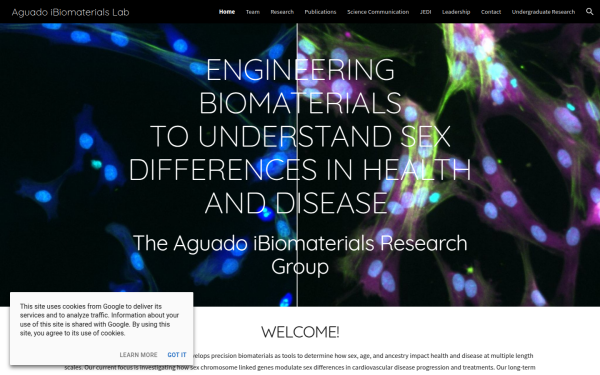Click the cookie notice message text
The image size is (600, 375).
[x=99, y=320]
